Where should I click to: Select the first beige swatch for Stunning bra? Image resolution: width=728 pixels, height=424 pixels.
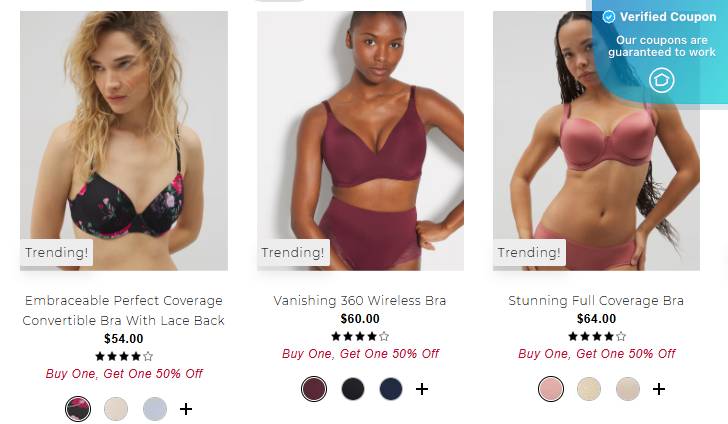[x=589, y=389]
